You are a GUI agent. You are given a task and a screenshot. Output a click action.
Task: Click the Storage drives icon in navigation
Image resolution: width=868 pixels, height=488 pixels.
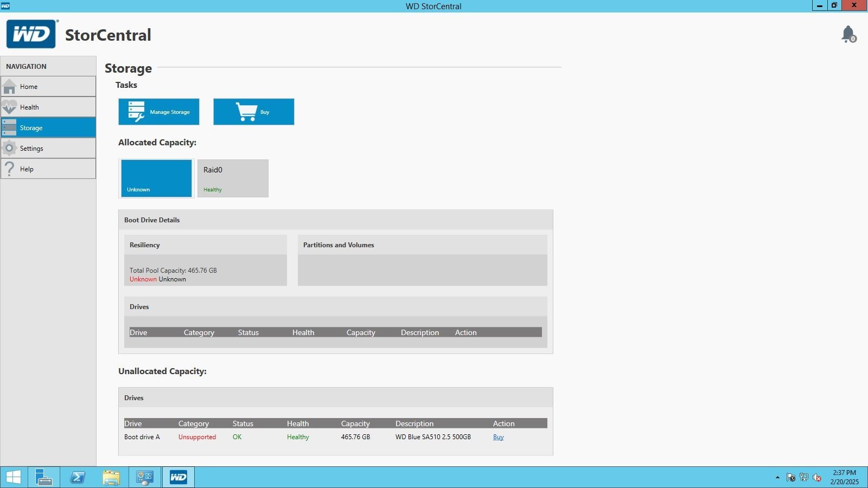[x=10, y=127]
